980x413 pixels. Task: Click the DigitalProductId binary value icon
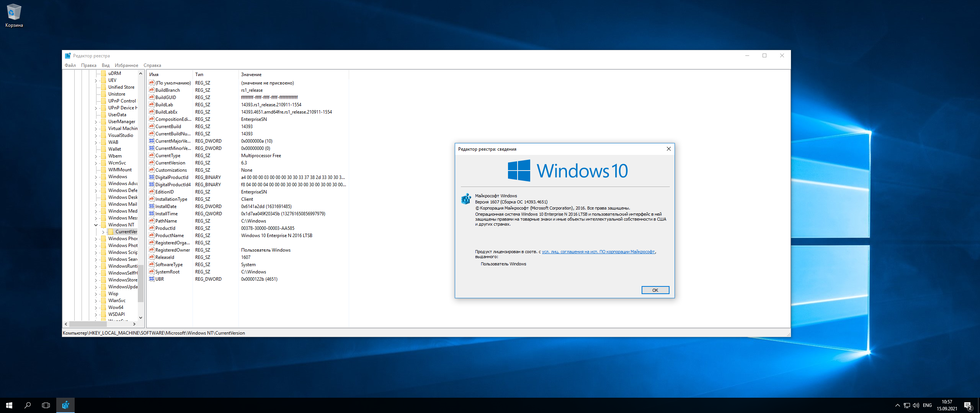(x=152, y=177)
